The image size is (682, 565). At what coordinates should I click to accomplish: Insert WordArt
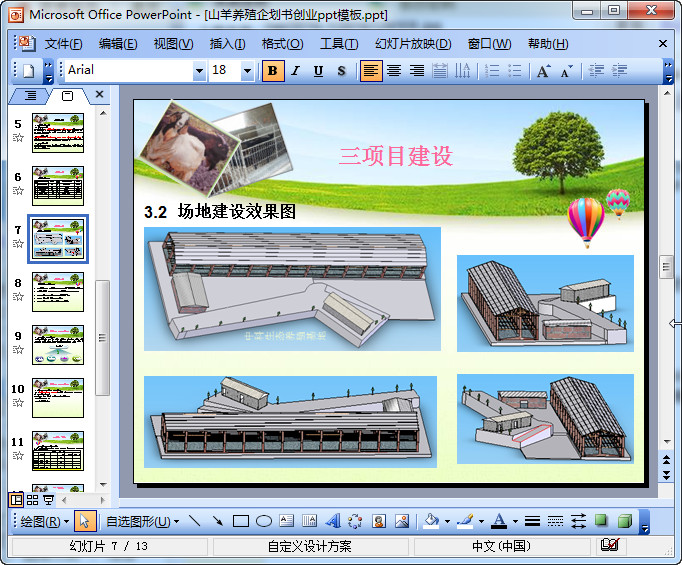(333, 521)
